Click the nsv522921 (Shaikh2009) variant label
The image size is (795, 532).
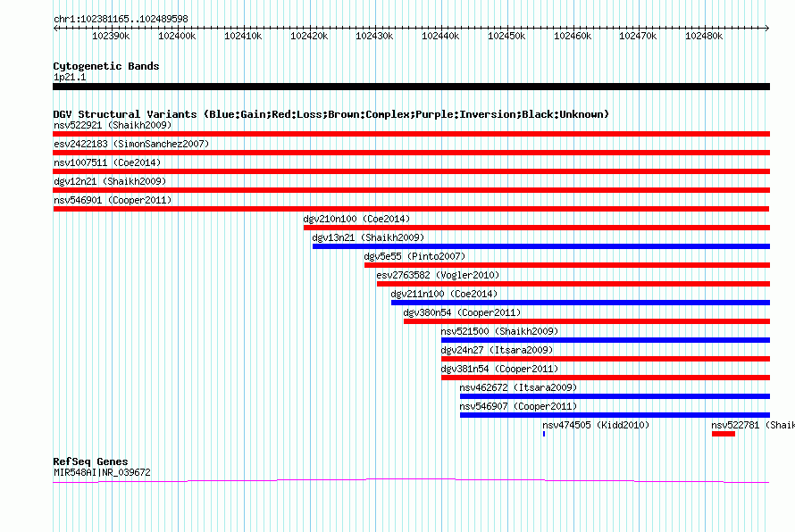point(113,125)
